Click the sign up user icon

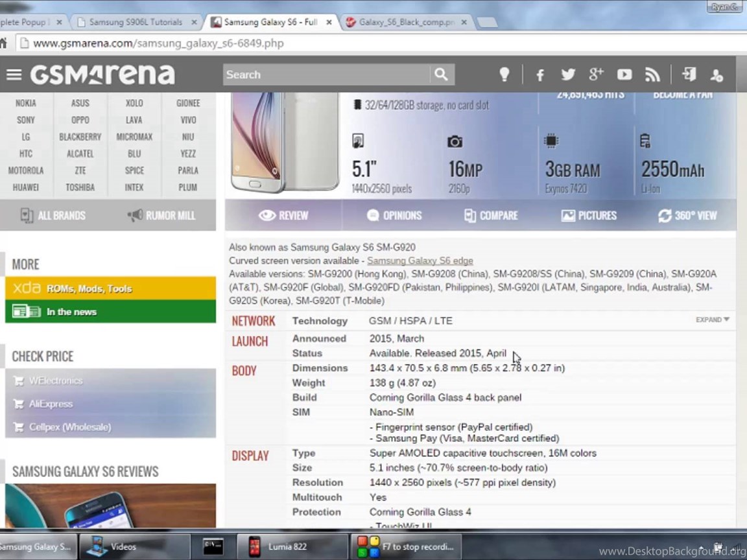click(717, 75)
